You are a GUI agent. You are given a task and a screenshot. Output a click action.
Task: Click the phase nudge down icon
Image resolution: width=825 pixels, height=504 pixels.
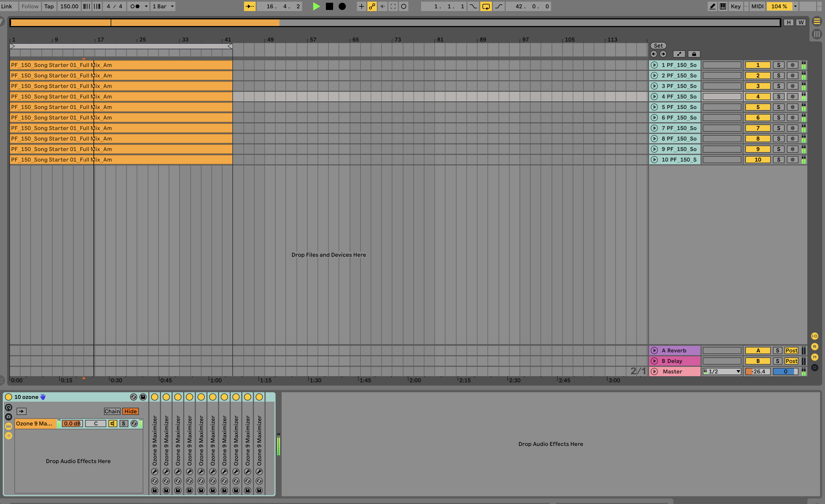(x=86, y=6)
